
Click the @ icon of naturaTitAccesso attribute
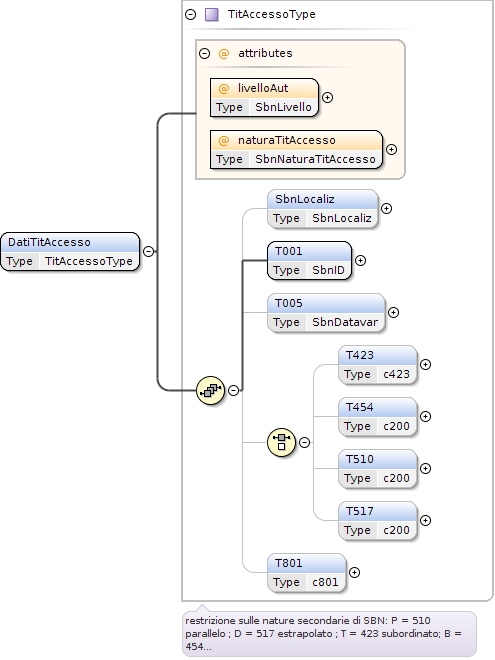pos(224,141)
